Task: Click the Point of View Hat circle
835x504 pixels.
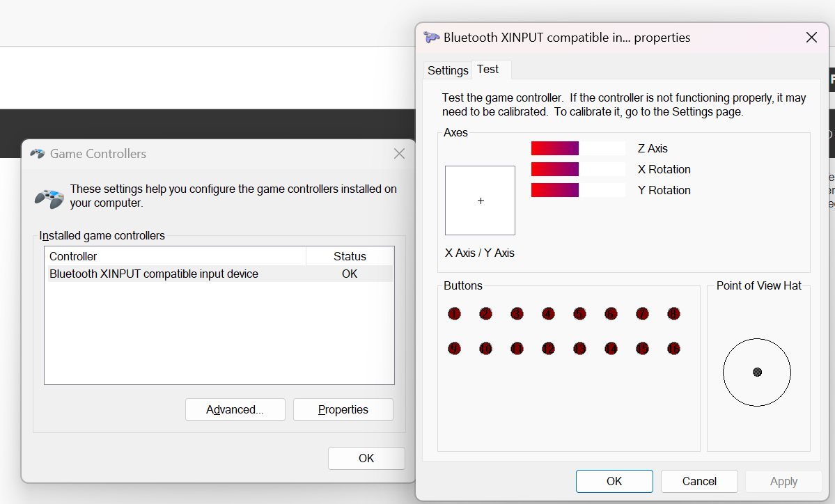Action: 757,372
